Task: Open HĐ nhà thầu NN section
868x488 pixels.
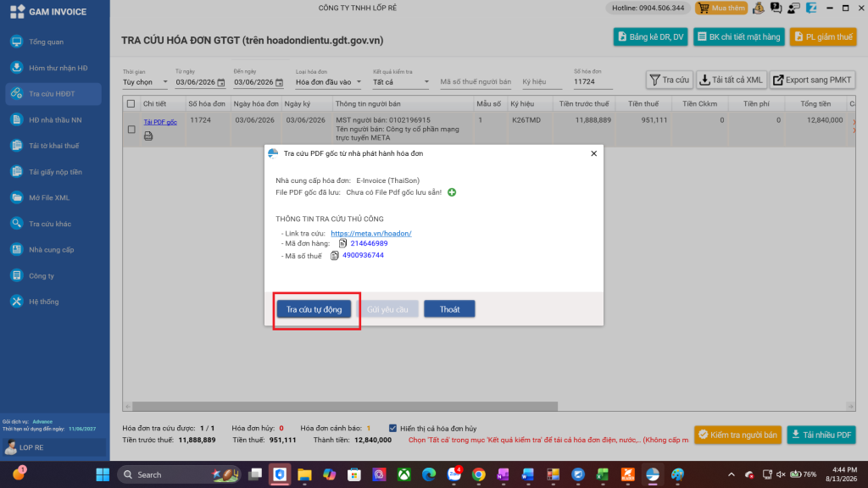Action: pyautogui.click(x=53, y=120)
